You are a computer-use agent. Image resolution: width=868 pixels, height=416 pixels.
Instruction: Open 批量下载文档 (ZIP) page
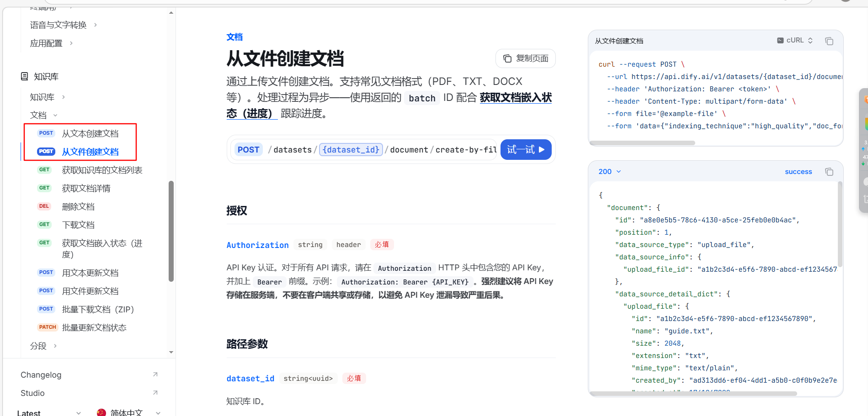(x=98, y=309)
